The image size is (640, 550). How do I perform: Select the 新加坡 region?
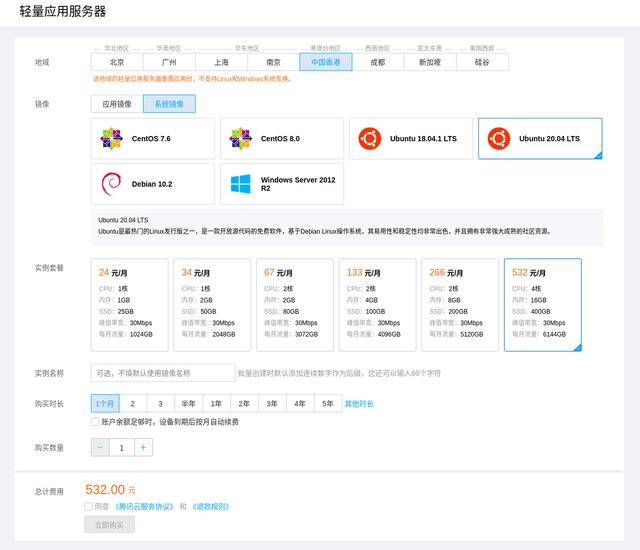coord(430,62)
